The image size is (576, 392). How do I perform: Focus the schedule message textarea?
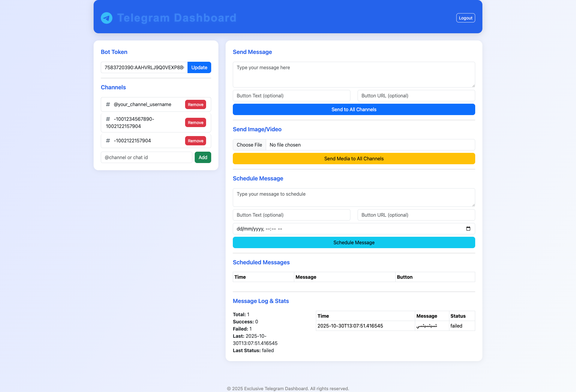pyautogui.click(x=354, y=197)
